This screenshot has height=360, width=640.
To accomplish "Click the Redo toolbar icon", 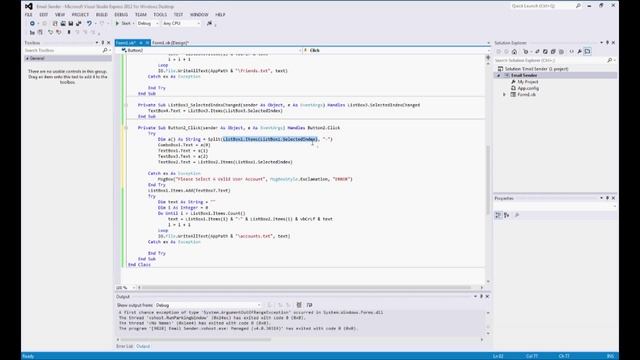I will 102,24.
